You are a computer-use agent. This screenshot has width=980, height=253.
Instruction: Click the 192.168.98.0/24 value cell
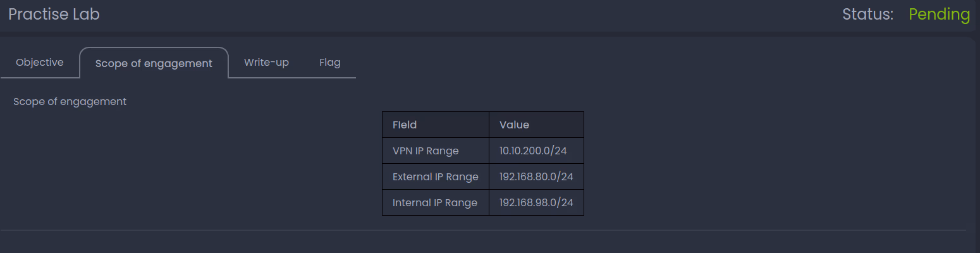pyautogui.click(x=536, y=203)
